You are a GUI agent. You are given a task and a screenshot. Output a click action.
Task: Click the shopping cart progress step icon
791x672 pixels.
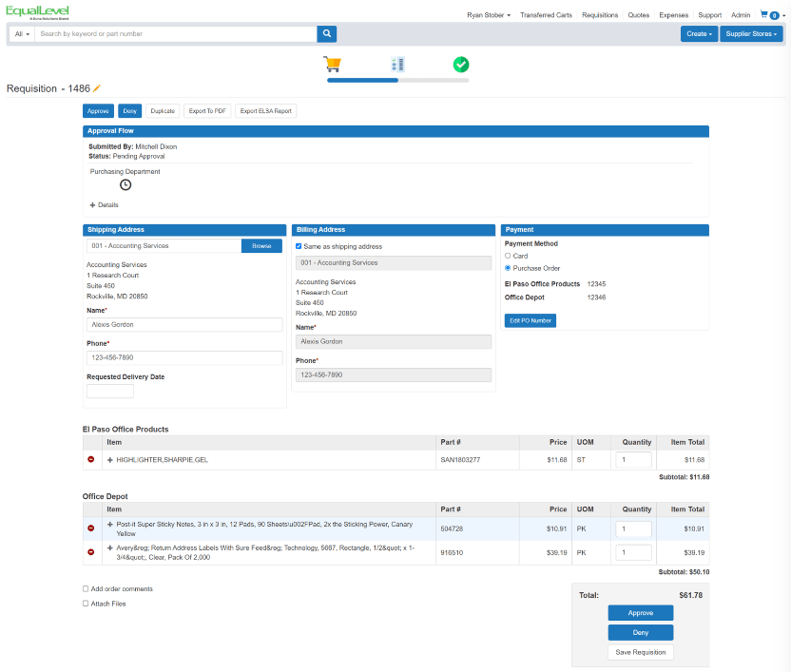(x=332, y=65)
